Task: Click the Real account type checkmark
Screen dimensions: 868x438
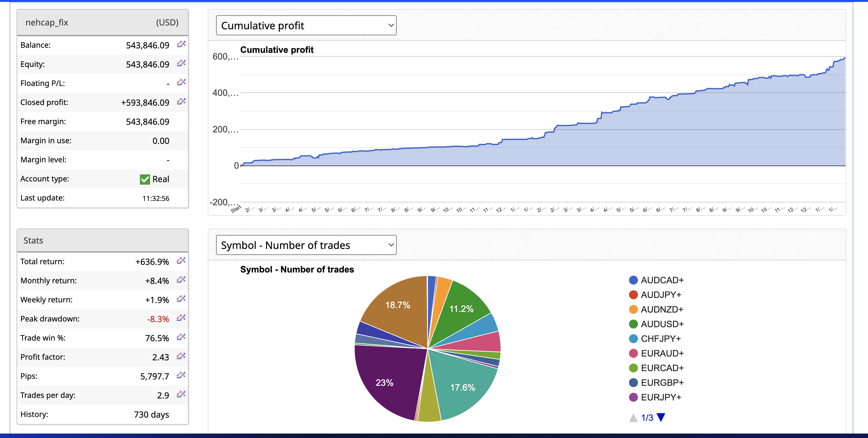Action: click(x=145, y=179)
